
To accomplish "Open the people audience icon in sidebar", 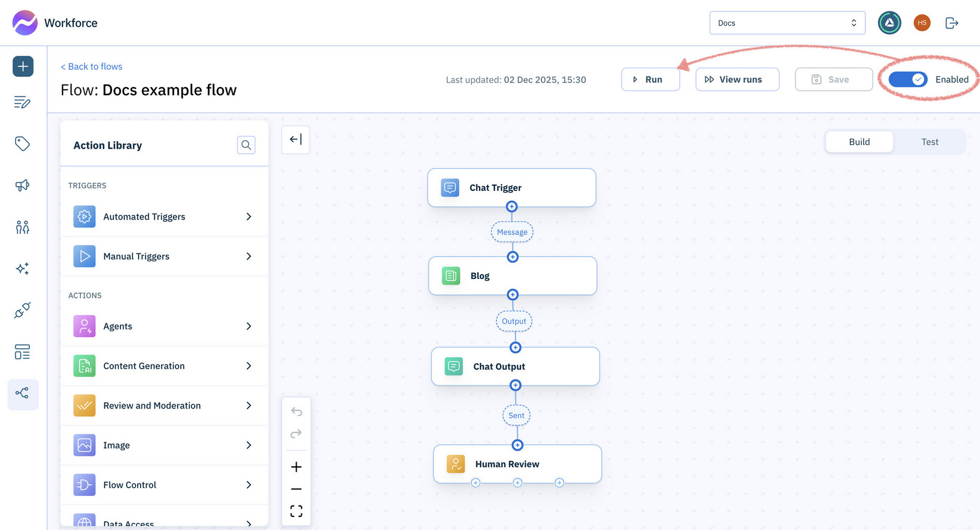I will 22,227.
